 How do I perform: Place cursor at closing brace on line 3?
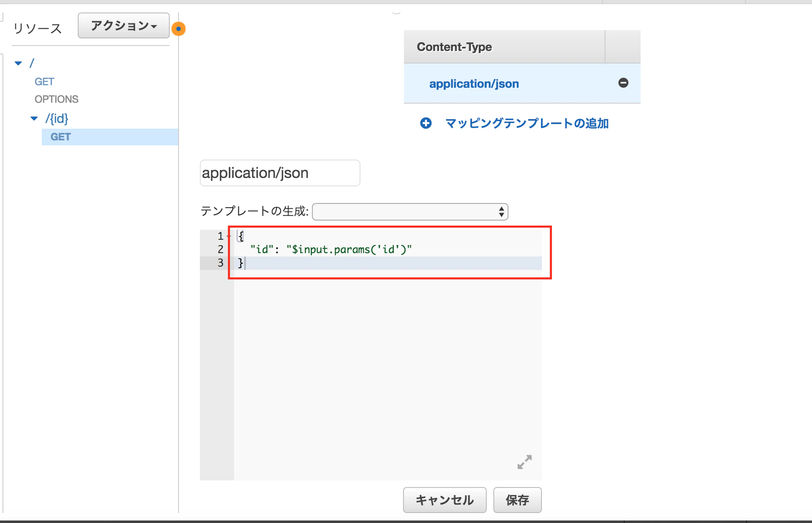tap(241, 263)
